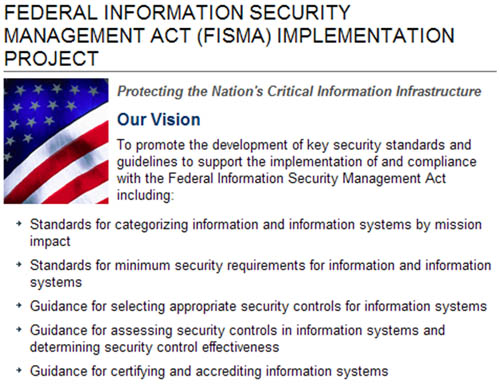The image size is (500, 386).
Task: Select Guidance for assessing security controls text
Action: 237,339
